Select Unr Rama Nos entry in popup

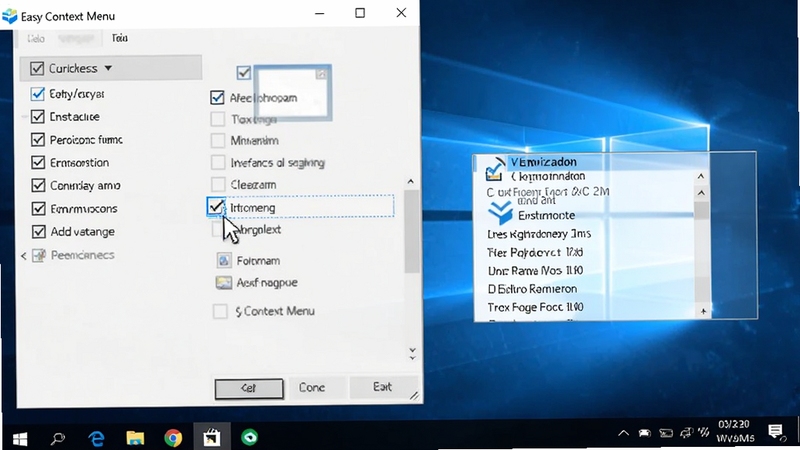(535, 271)
